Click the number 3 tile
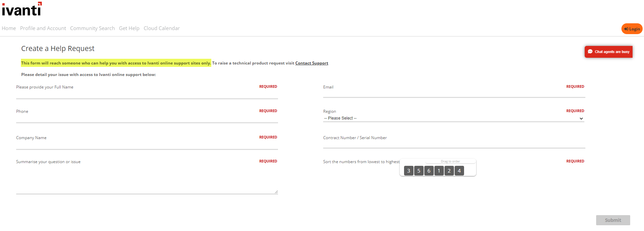The image size is (644, 231). pyautogui.click(x=408, y=171)
